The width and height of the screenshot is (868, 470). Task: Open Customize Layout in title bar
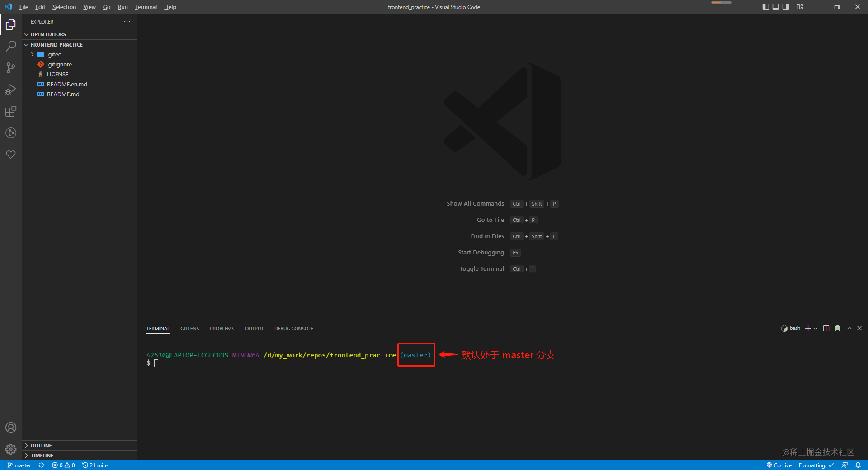coord(800,7)
